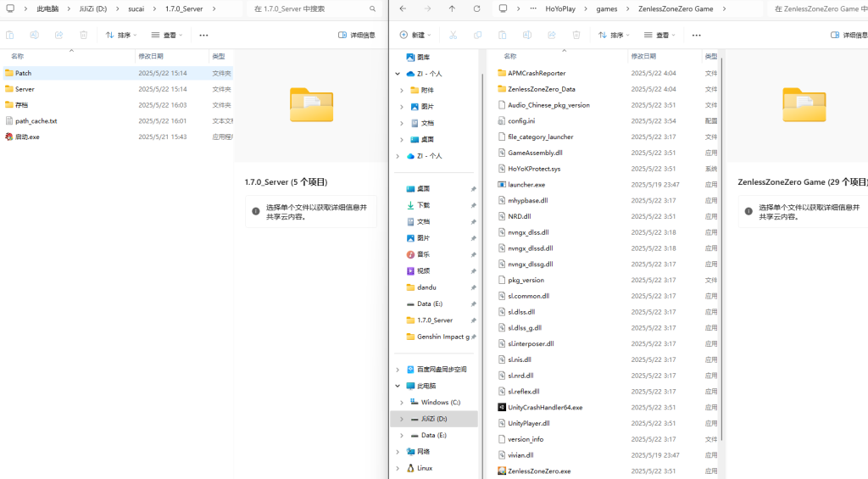Select the launcher.exe file icon
This screenshot has width=868, height=479.
coord(502,185)
